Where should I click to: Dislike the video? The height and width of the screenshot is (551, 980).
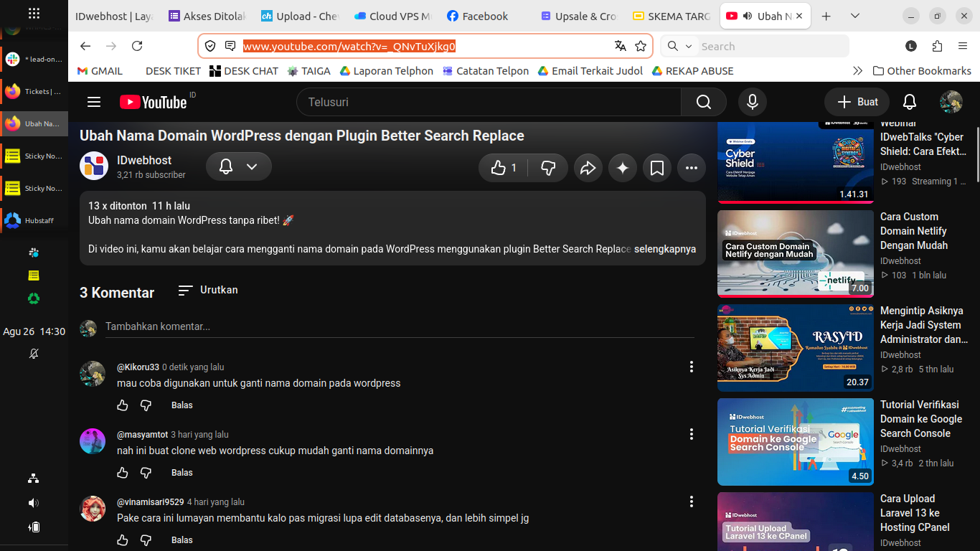click(x=548, y=168)
